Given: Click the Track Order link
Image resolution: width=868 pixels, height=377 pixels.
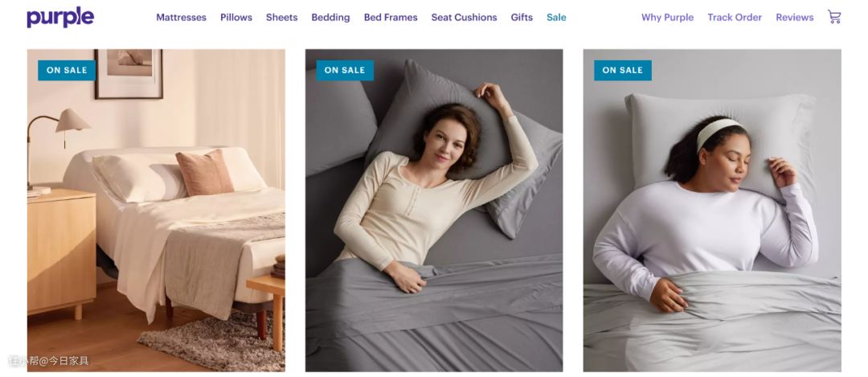Looking at the screenshot, I should pos(735,18).
